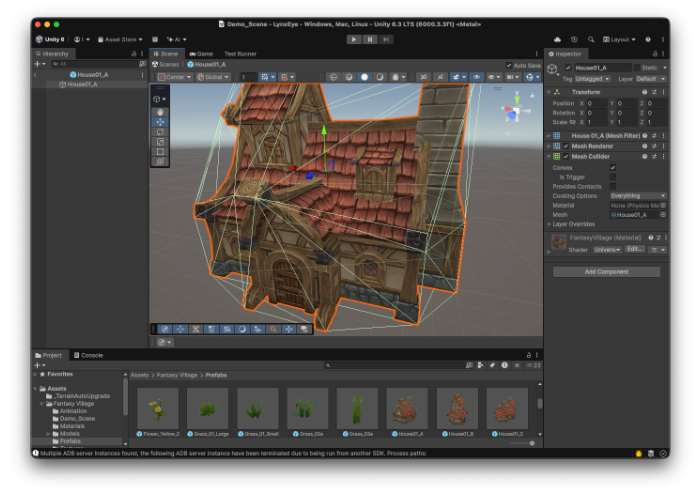Enable the Is Trigger checkbox
This screenshot has width=696, height=493.
coord(613,177)
